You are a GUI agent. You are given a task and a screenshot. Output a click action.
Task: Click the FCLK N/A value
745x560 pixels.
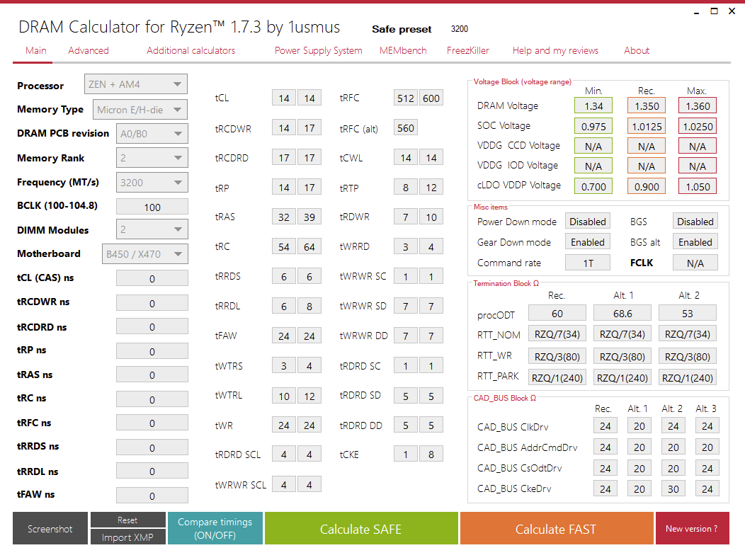pos(695,263)
